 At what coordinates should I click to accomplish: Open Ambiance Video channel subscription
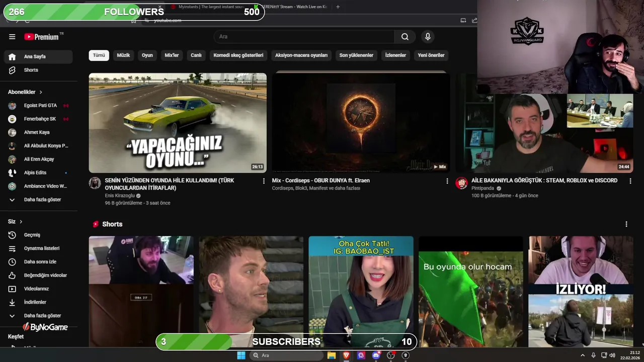pos(38,187)
